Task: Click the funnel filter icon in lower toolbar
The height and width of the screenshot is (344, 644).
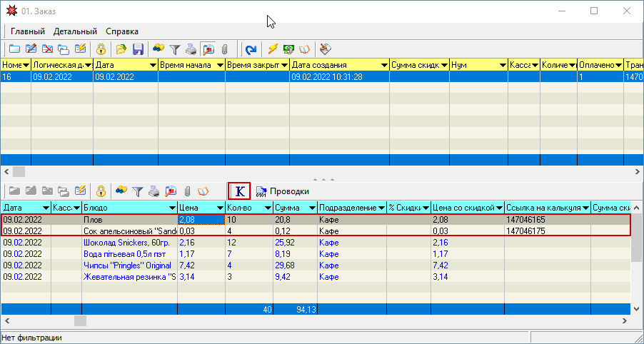Action: click(138, 191)
